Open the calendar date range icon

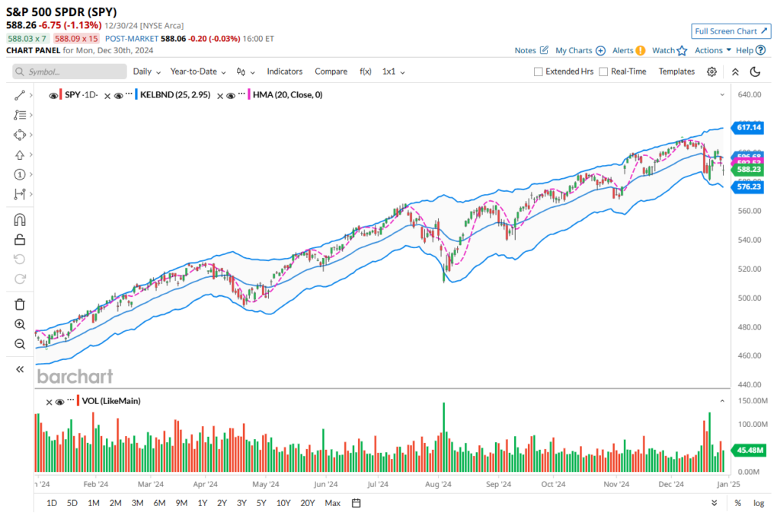356,503
